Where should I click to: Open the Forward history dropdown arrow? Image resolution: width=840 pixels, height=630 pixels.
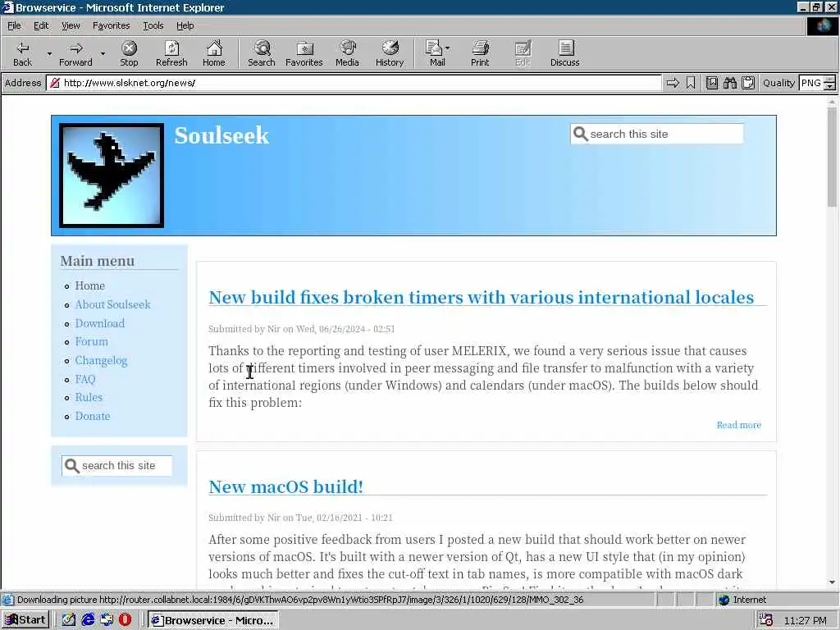pos(103,53)
